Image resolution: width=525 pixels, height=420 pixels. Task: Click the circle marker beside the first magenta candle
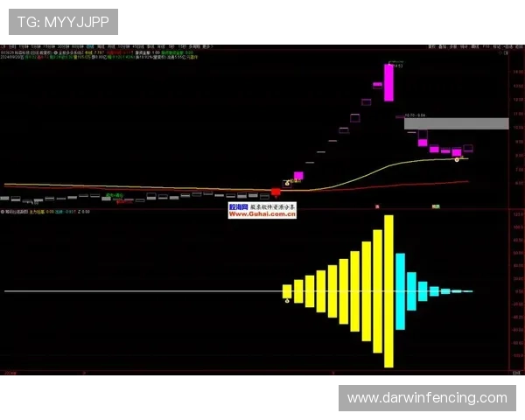[287, 183]
